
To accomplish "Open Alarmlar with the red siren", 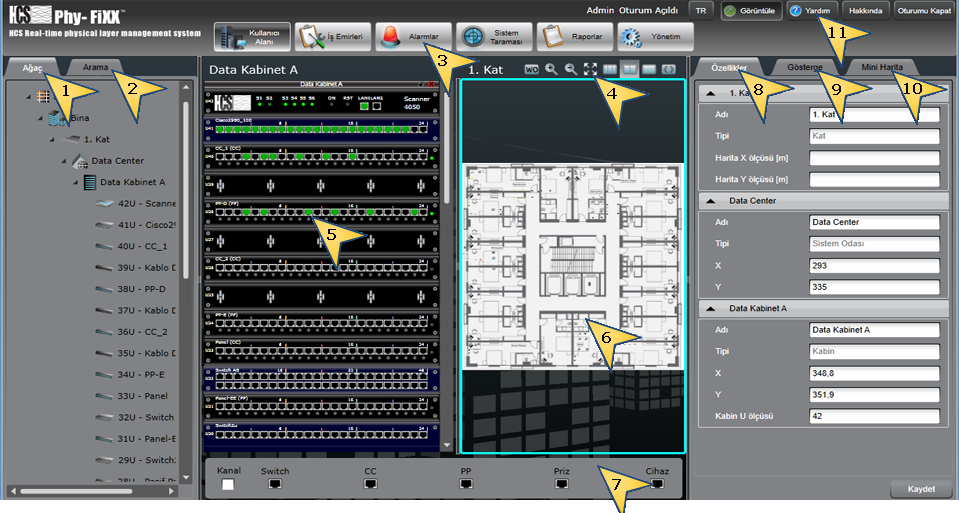I will coord(413,37).
